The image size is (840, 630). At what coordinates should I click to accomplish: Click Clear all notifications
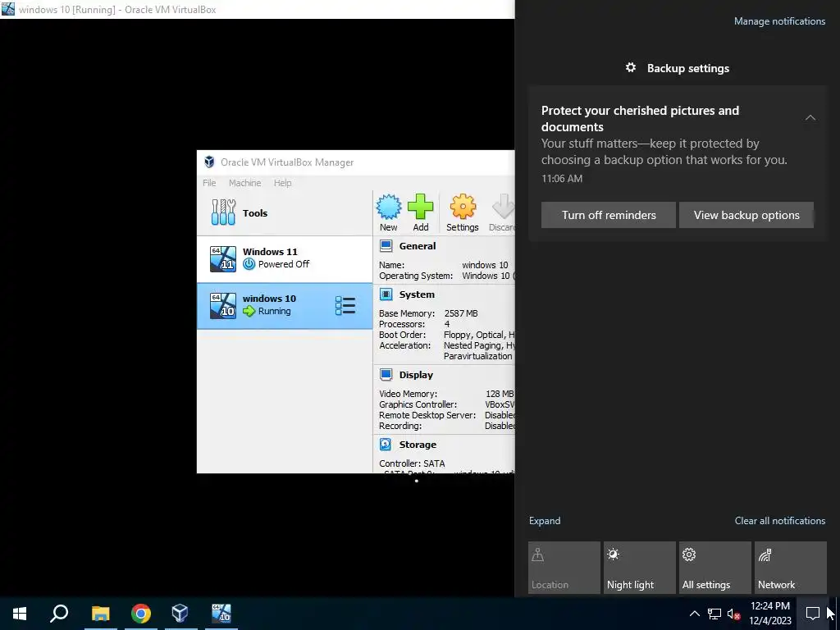coord(780,521)
